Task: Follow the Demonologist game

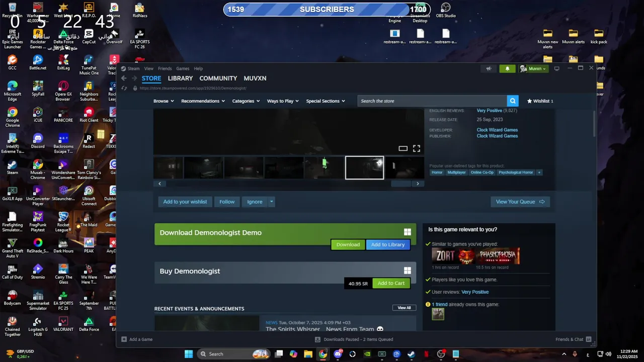Action: pyautogui.click(x=227, y=202)
